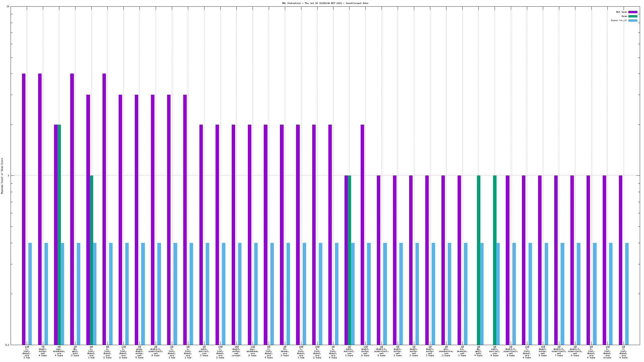Image resolution: width=644 pixels, height=362 pixels.
Task: Click the spam.dnsbl.sorbs.net 5 hops label
Action: (140, 352)
